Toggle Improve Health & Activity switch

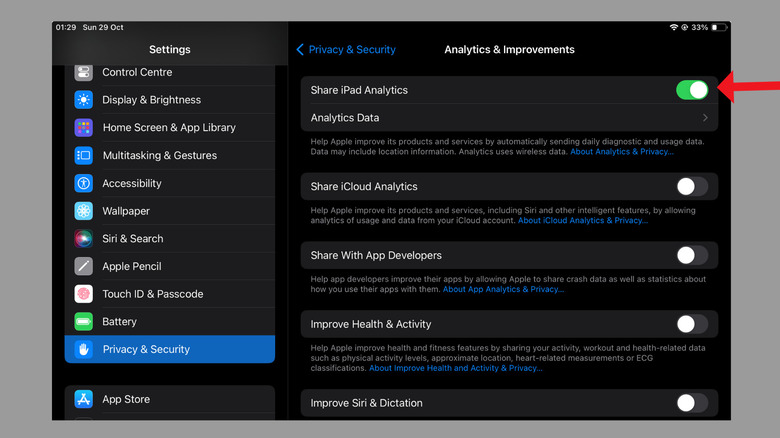[692, 324]
